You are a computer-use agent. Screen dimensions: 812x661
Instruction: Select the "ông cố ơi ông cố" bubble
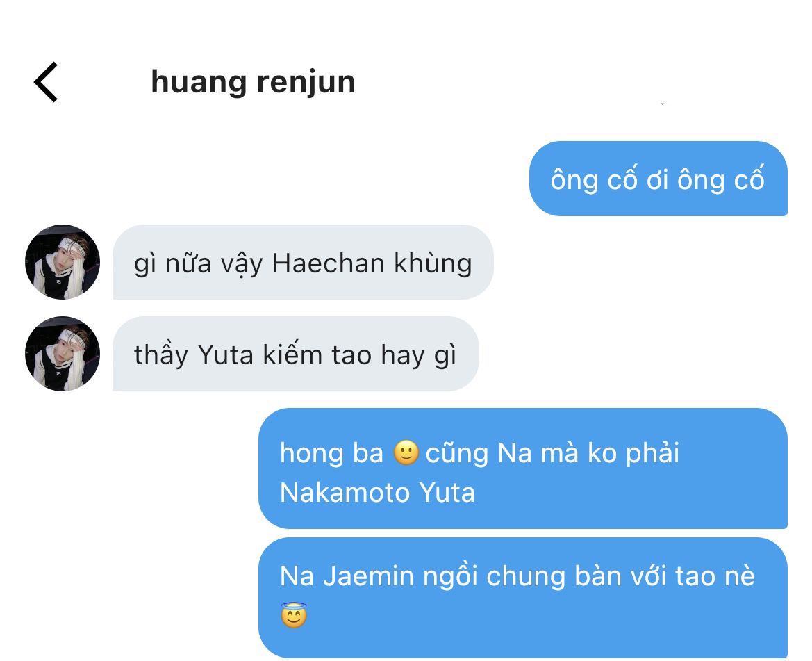coord(658,179)
